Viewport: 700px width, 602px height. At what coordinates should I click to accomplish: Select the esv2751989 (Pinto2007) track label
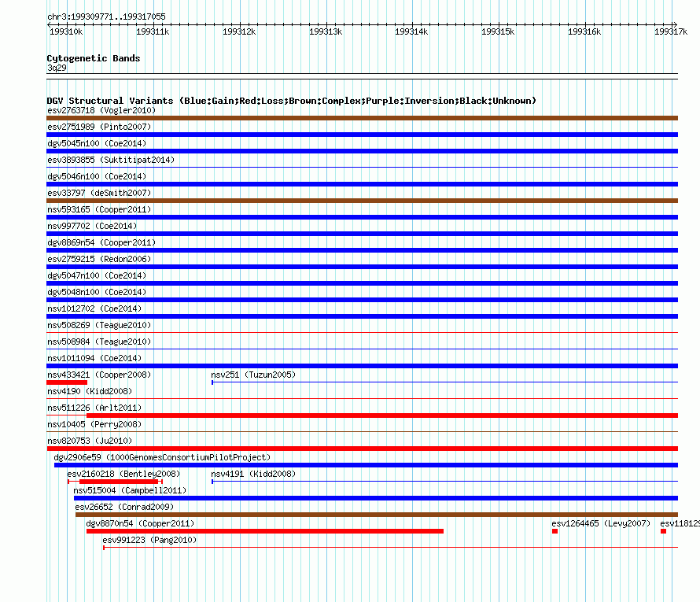point(99,127)
